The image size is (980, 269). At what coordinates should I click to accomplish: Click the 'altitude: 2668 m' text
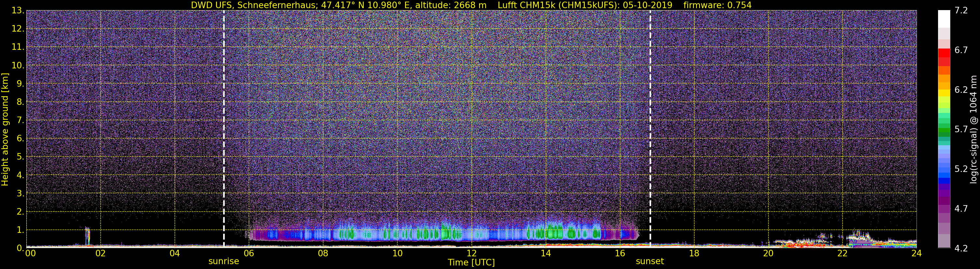[451, 5]
